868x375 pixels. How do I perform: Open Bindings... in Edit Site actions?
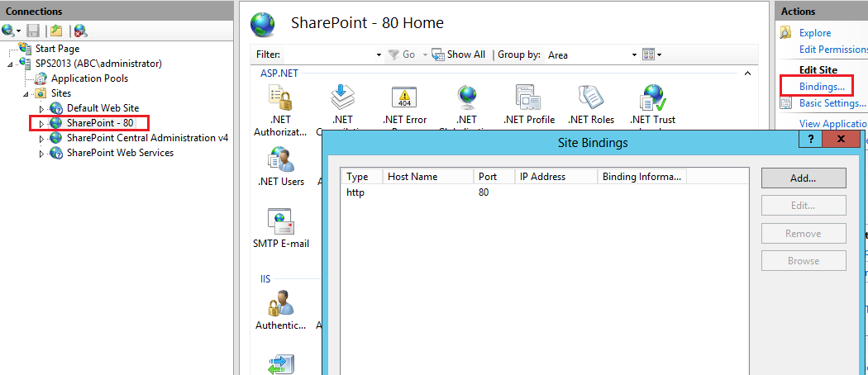tap(822, 86)
